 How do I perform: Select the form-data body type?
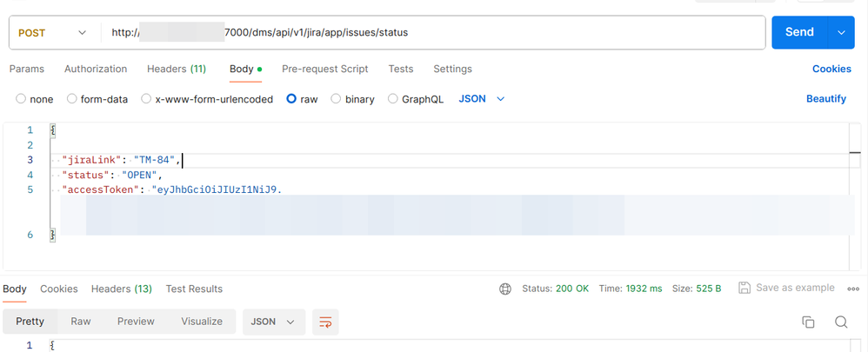pyautogui.click(x=97, y=100)
